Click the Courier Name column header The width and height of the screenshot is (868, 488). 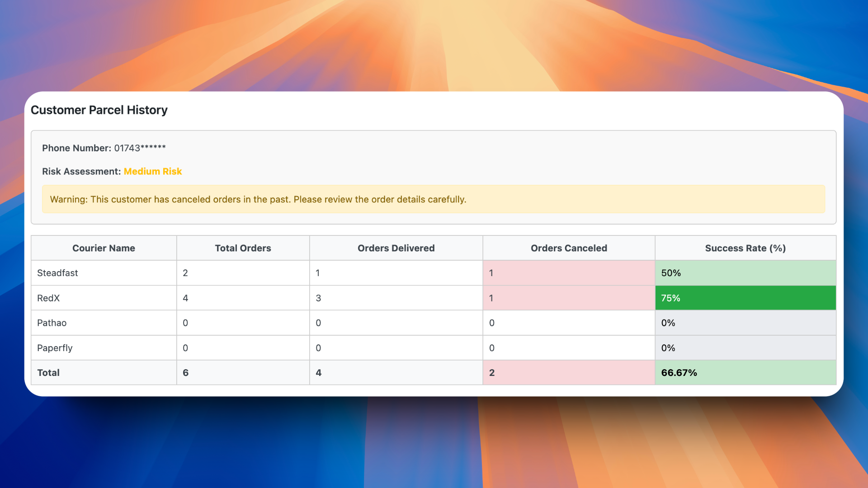(104, 248)
